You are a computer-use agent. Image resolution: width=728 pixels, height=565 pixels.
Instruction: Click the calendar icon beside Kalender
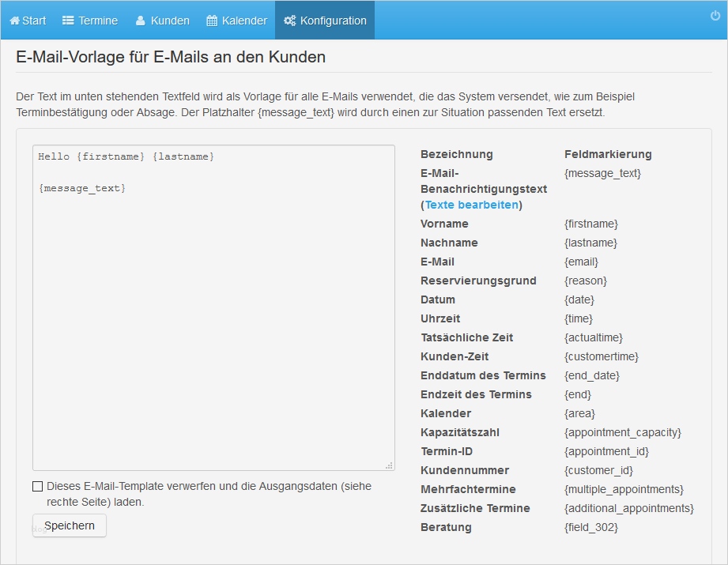click(x=212, y=21)
